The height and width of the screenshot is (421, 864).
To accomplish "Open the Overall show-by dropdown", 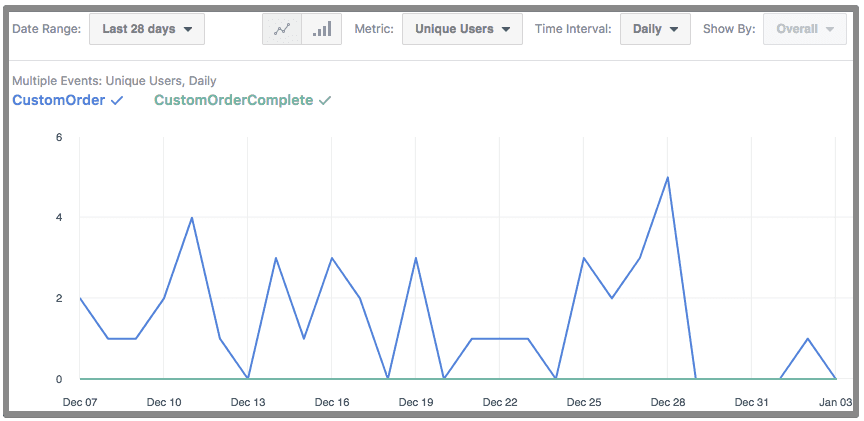I will click(x=805, y=29).
